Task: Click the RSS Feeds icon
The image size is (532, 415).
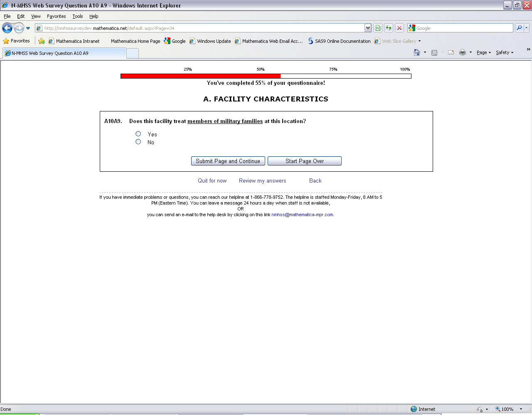Action: click(434, 52)
